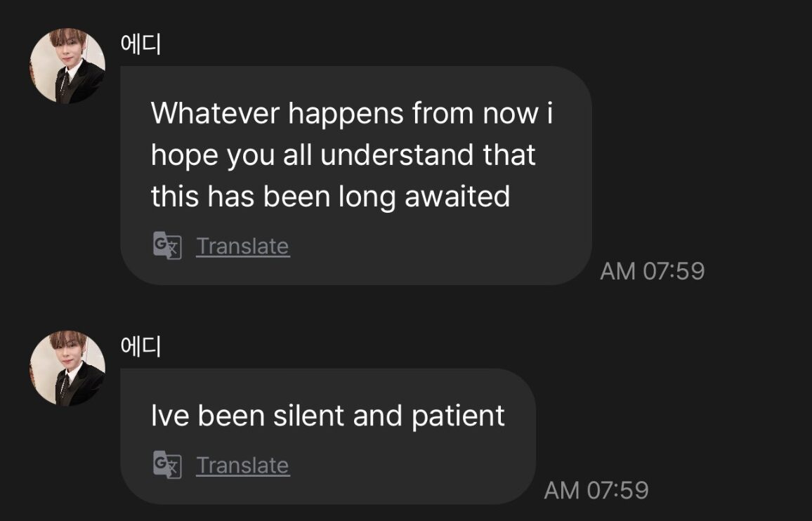Viewport: 812px width, 521px height.
Task: Click the AM 07:59 timestamp beside "silent and patient" message
Action: 596,490
